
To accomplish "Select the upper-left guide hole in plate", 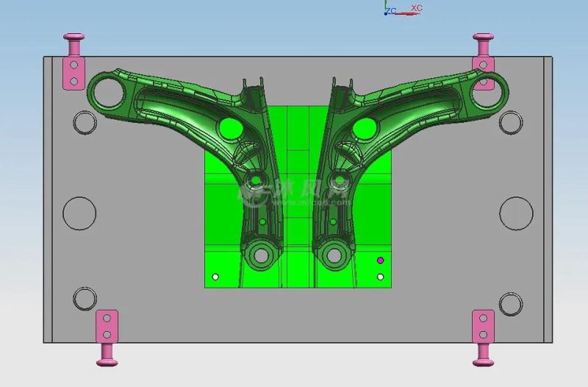I will pyautogui.click(x=85, y=123).
